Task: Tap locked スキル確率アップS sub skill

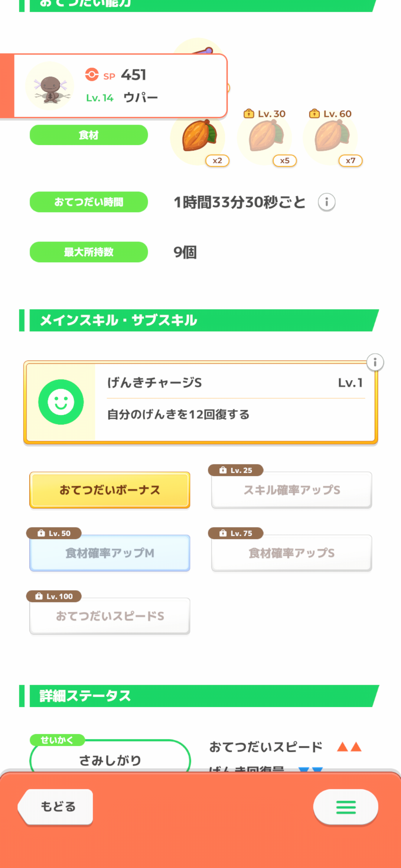Action: tap(291, 490)
